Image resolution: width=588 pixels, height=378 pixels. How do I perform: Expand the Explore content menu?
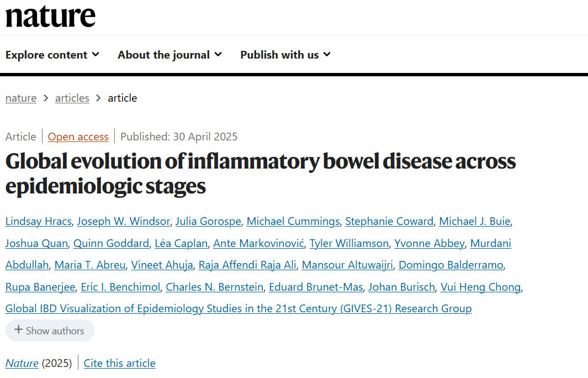[x=52, y=55]
